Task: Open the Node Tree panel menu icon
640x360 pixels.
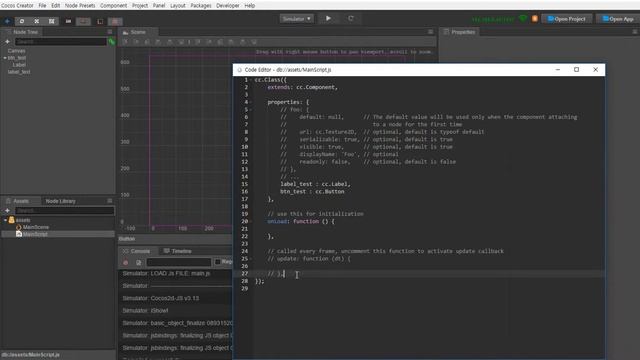Action: pos(110,32)
